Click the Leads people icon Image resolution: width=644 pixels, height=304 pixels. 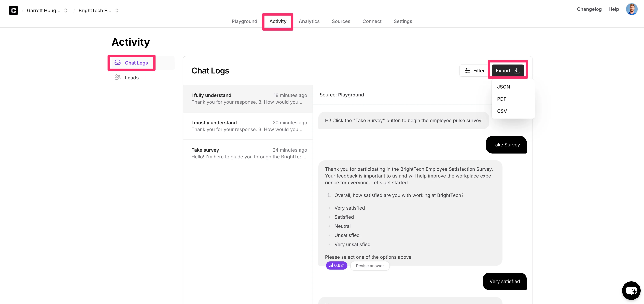coord(118,77)
